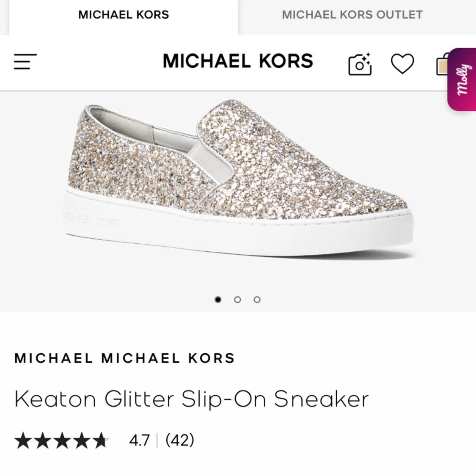Select the third carousel dot
The height and width of the screenshot is (476, 476).
pyautogui.click(x=257, y=300)
